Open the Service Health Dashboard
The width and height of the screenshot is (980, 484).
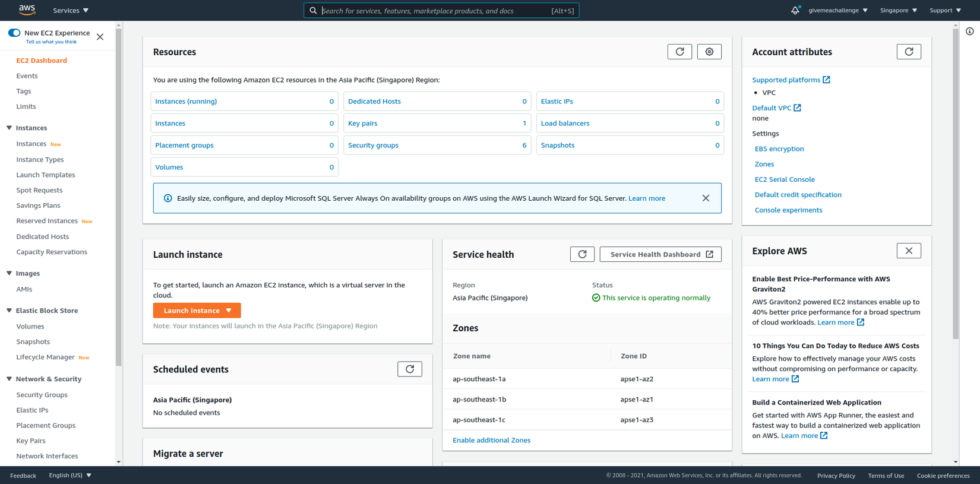(x=660, y=254)
